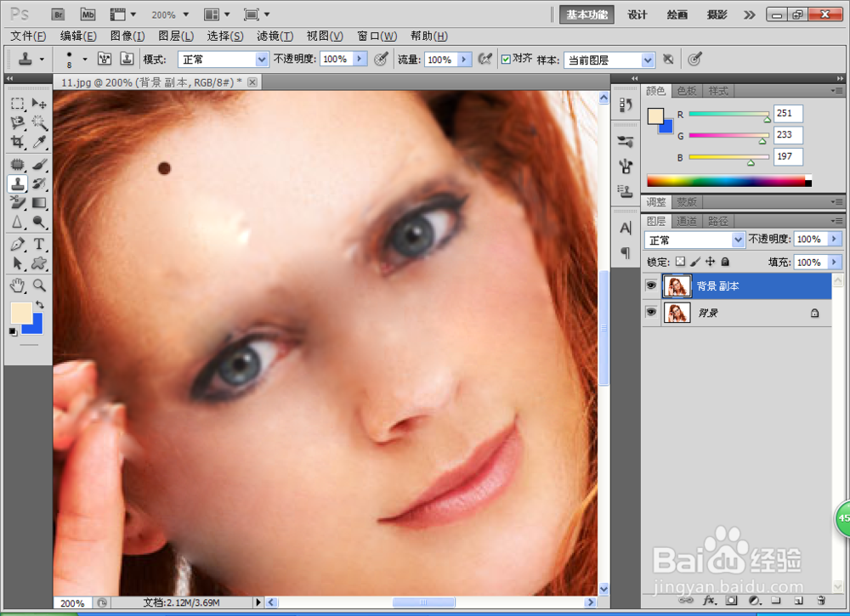850x616 pixels.
Task: Select the Eyedropper tool
Action: click(x=38, y=142)
